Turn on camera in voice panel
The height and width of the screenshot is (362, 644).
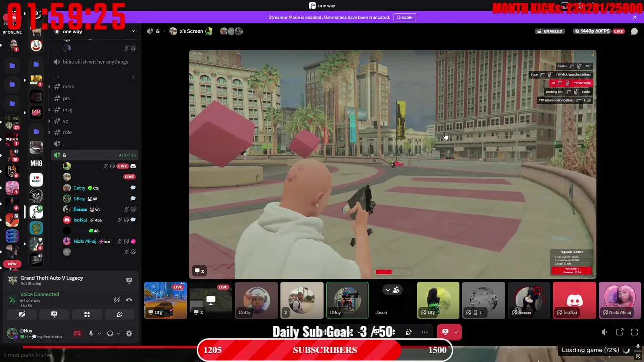tap(22, 315)
